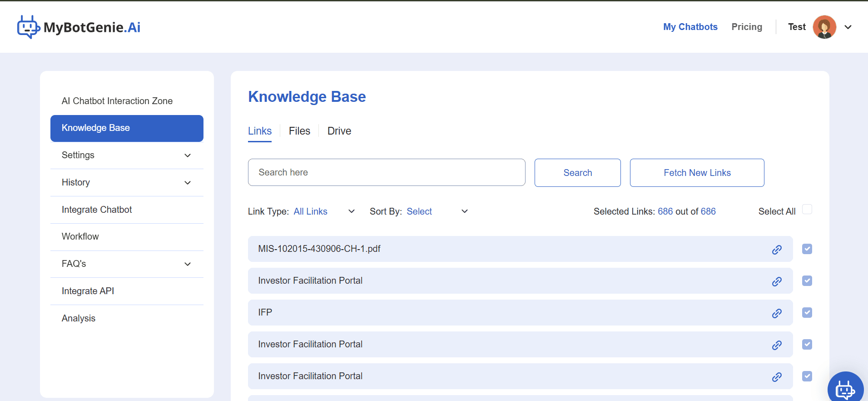Viewport: 868px width, 401px height.
Task: Expand the History sidebar menu
Action: (x=127, y=183)
